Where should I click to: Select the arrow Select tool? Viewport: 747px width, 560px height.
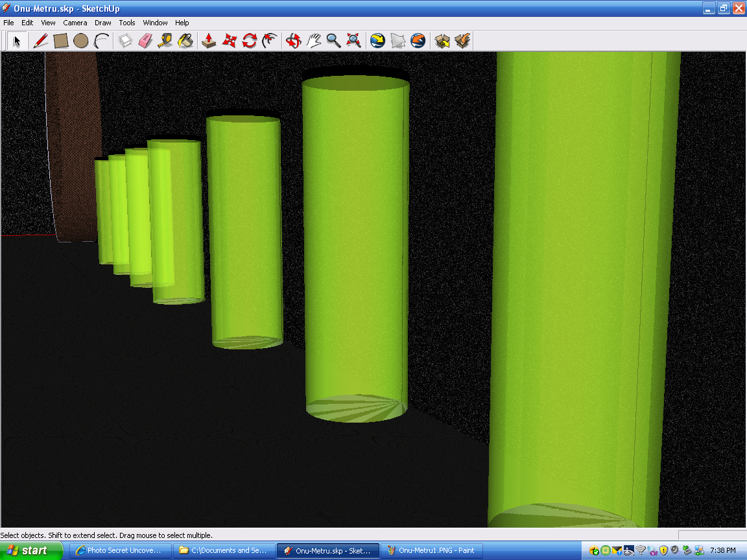click(x=17, y=41)
